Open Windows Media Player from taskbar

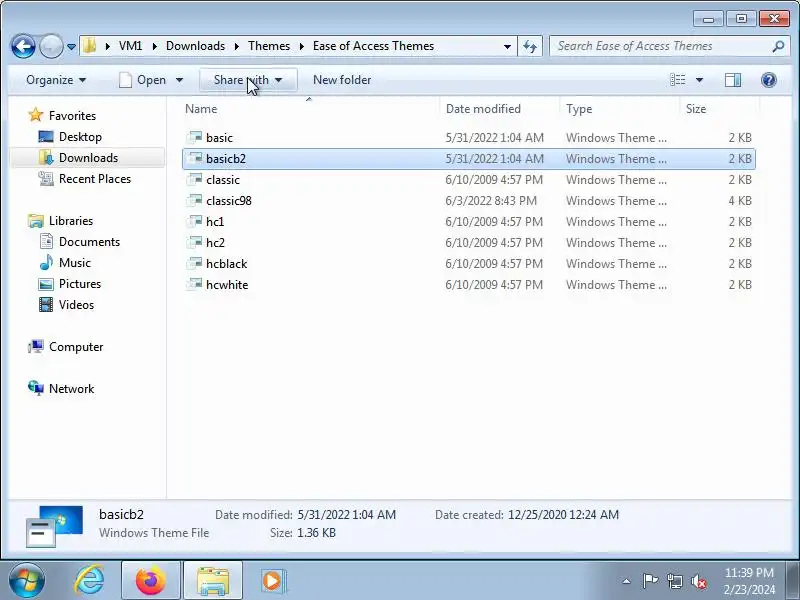point(273,581)
